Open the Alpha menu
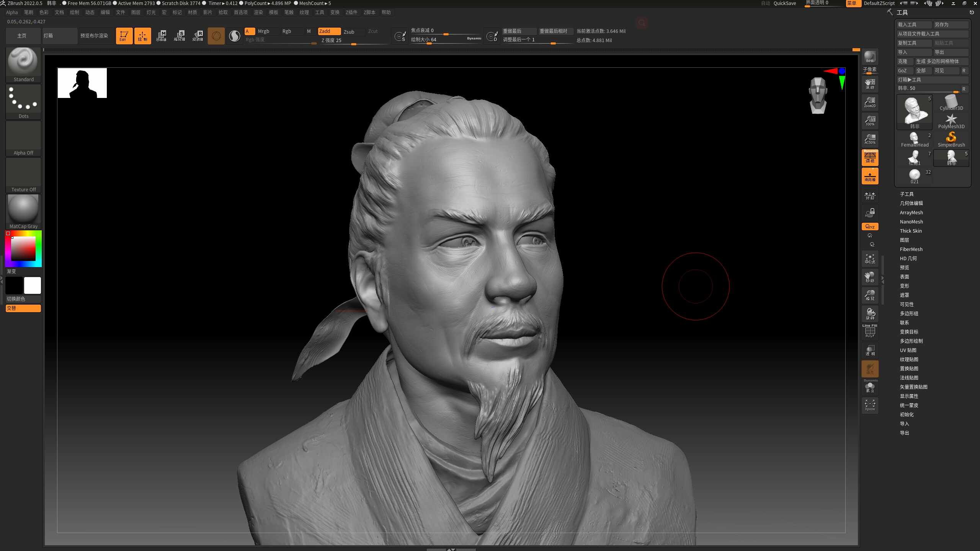The image size is (980, 551). point(12,12)
